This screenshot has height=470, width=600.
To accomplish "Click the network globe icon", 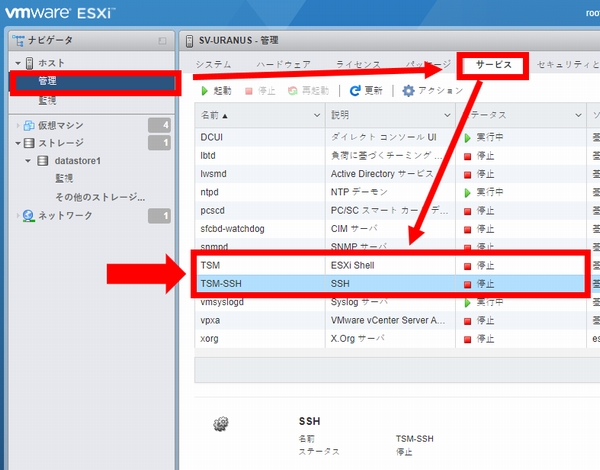I will pyautogui.click(x=28, y=216).
